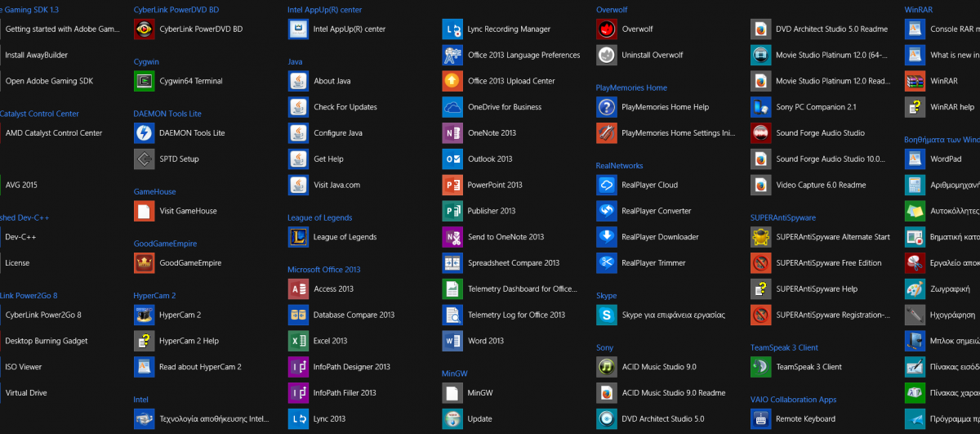Click the VAIO Collaboration Apps header
The image size is (980, 434).
tap(794, 400)
